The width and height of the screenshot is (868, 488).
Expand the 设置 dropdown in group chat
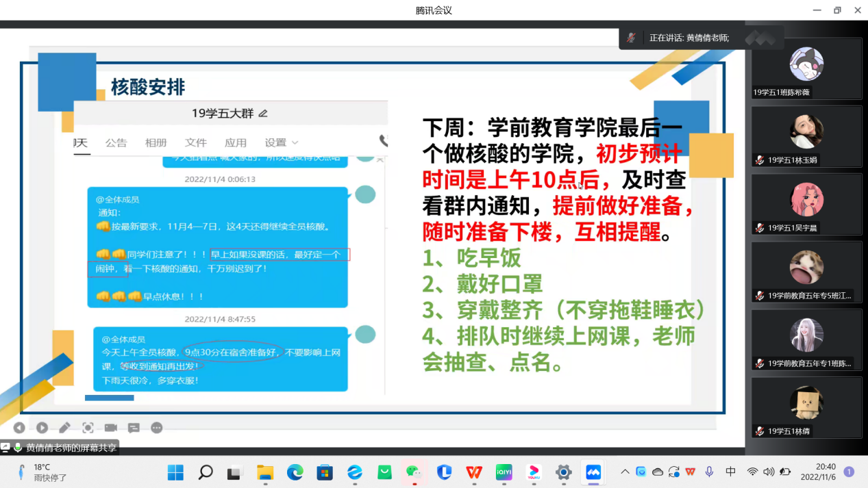tap(281, 142)
